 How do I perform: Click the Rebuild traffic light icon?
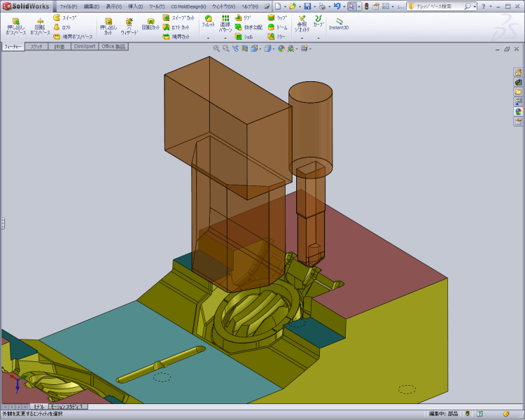click(x=367, y=6)
